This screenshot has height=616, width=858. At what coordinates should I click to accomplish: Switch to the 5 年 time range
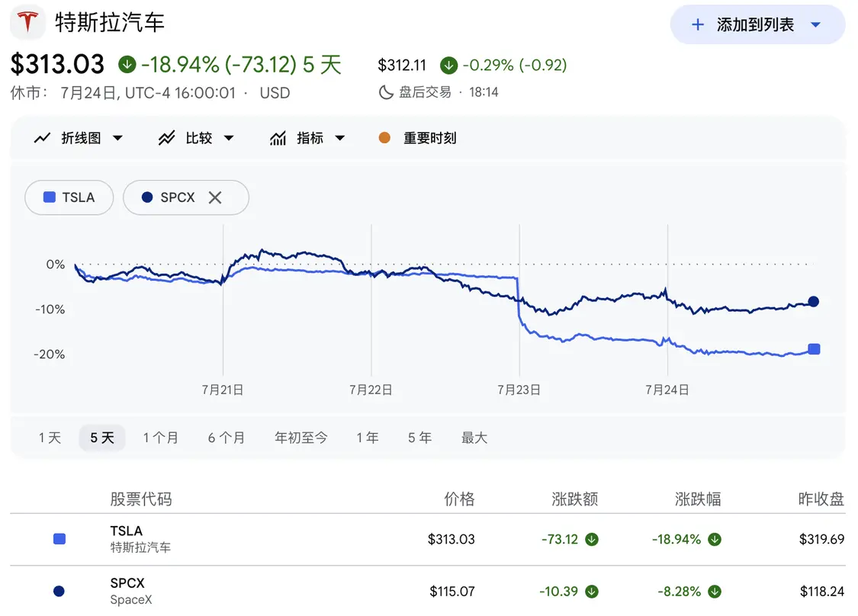point(419,438)
